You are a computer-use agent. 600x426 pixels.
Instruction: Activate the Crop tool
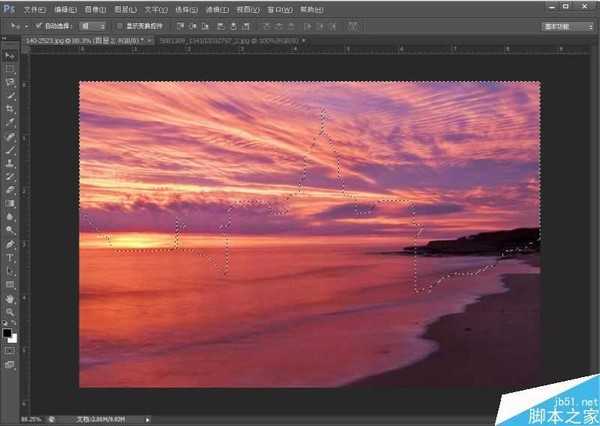[x=10, y=109]
